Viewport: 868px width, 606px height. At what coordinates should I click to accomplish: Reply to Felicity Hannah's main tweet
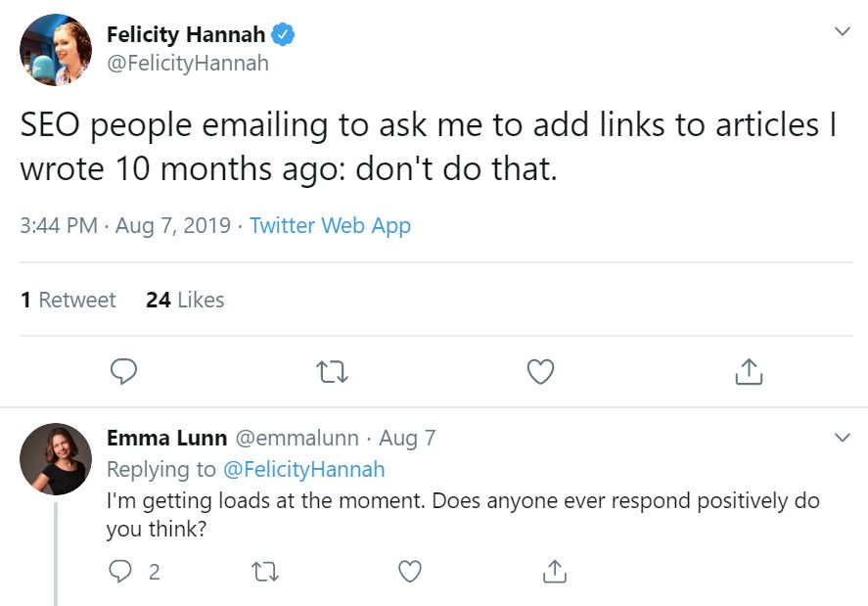click(x=123, y=371)
